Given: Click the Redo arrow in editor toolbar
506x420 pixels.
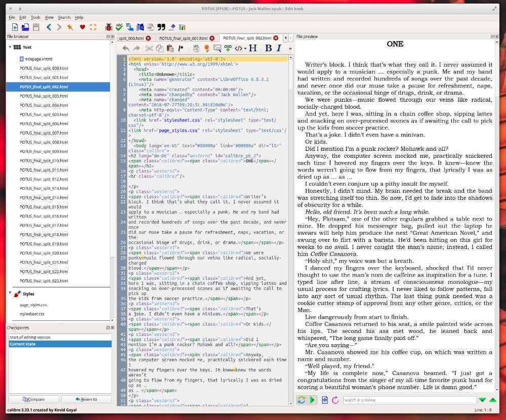Looking at the screenshot, I should pos(137,49).
